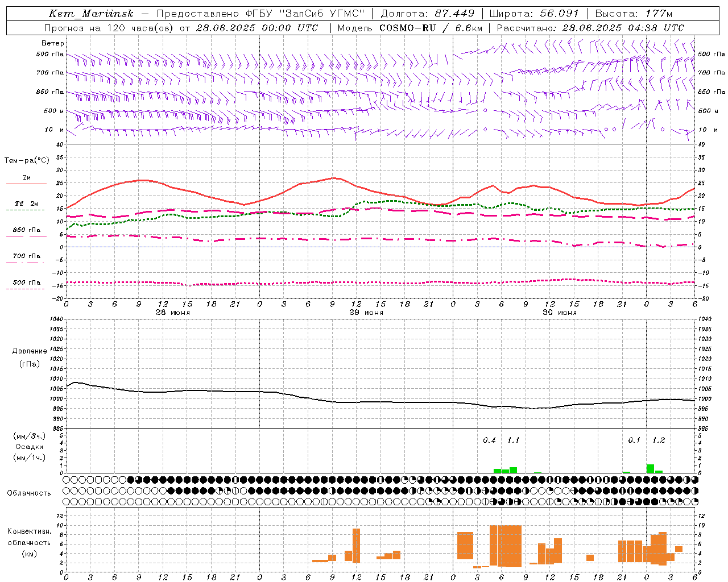The image size is (728, 582).
Task: Click the '28 июня' date label
Action: [173, 313]
